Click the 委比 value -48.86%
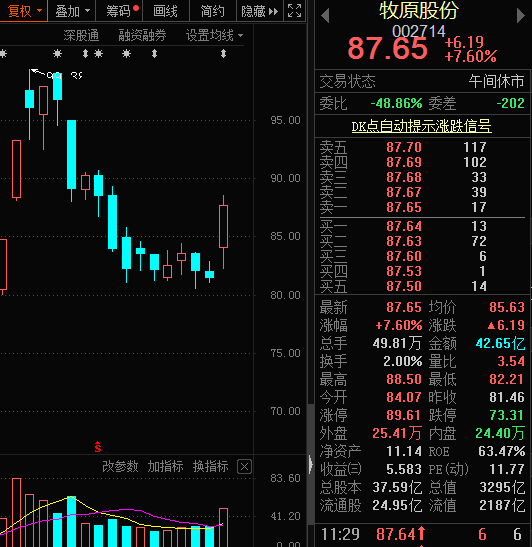The image size is (532, 547). pos(396,103)
